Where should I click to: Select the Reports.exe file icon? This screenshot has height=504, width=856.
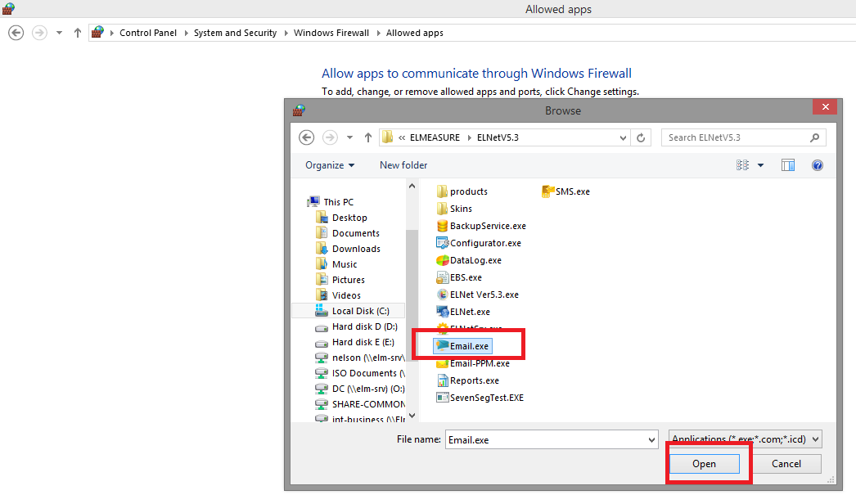[x=442, y=380]
